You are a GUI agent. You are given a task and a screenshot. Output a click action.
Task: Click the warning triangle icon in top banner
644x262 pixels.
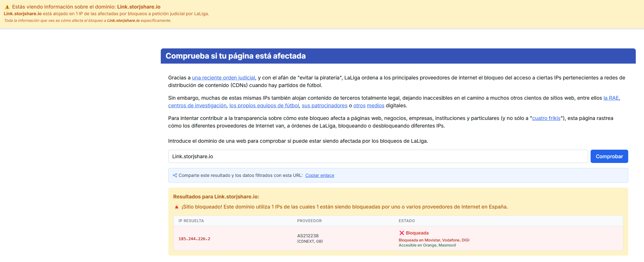[7, 7]
